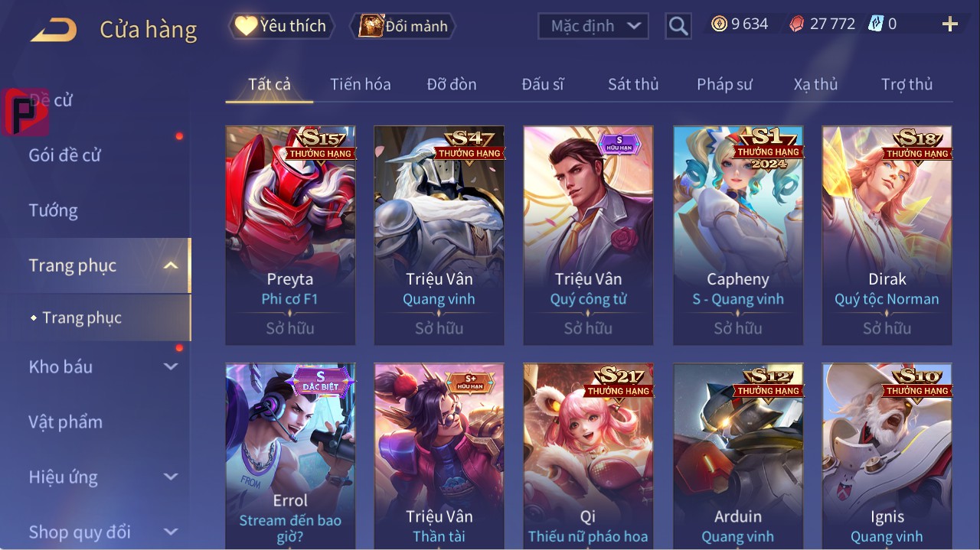Open Tướng section in sidebar
Viewport: 980px width, 550px height.
click(54, 210)
